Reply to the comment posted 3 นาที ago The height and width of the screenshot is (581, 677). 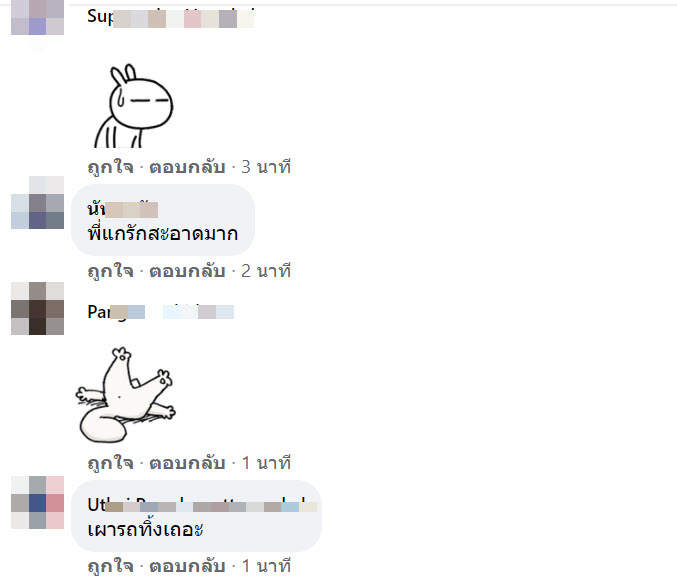coord(187,167)
